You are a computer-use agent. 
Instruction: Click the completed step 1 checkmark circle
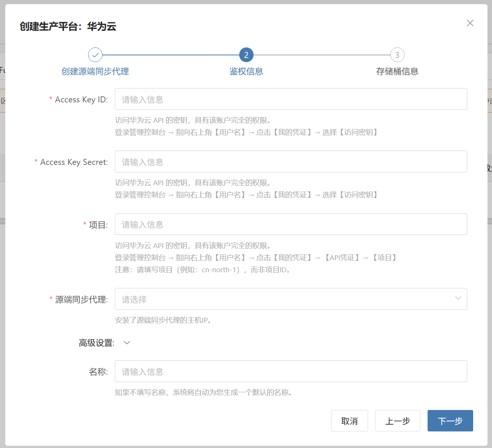pyautogui.click(x=95, y=55)
